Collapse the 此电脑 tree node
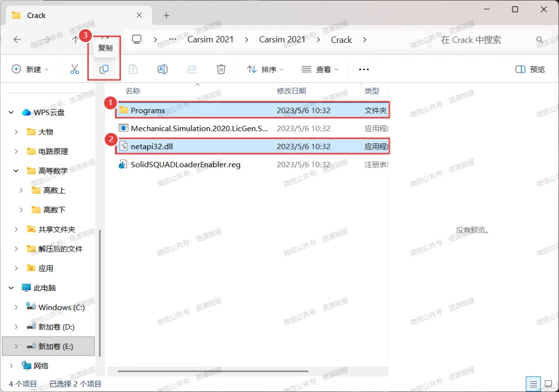Viewport: 559px width, 392px height. 11,288
